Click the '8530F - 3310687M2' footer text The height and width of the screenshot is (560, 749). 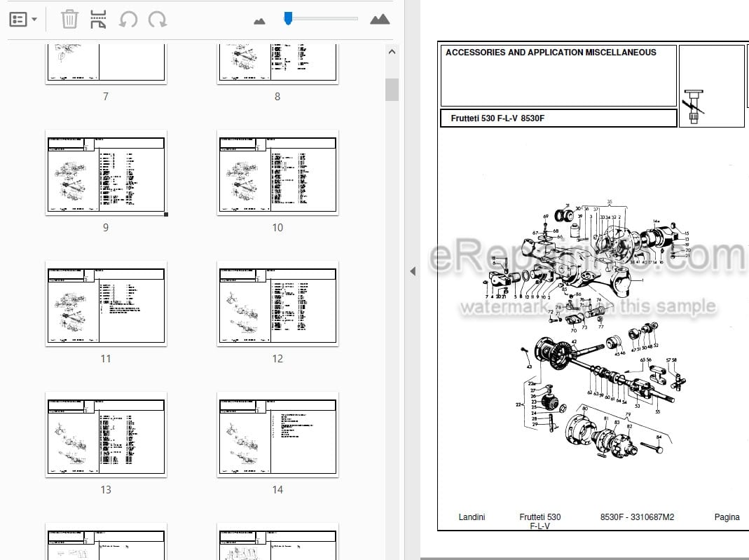coord(637,517)
